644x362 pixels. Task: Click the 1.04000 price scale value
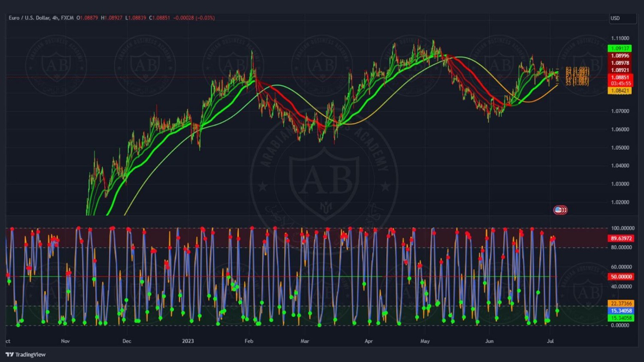click(620, 166)
